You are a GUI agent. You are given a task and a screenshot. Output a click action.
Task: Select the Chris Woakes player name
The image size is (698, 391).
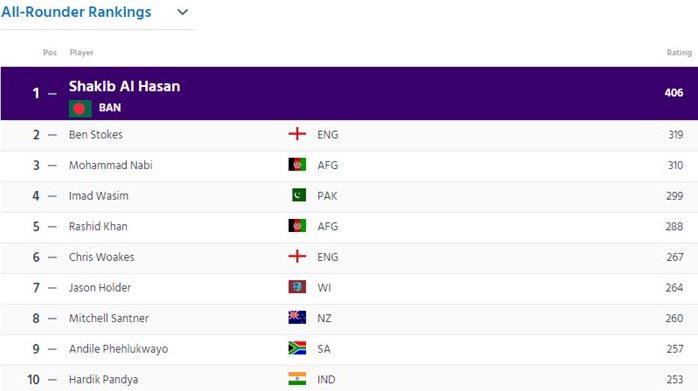click(x=101, y=257)
